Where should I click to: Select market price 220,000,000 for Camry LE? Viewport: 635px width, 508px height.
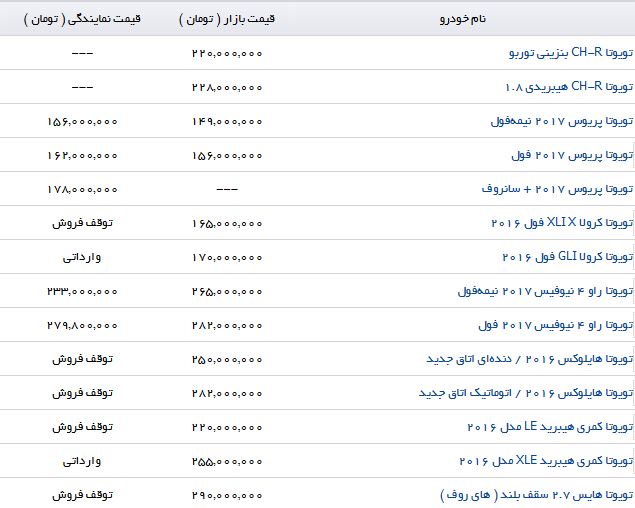coord(227,428)
